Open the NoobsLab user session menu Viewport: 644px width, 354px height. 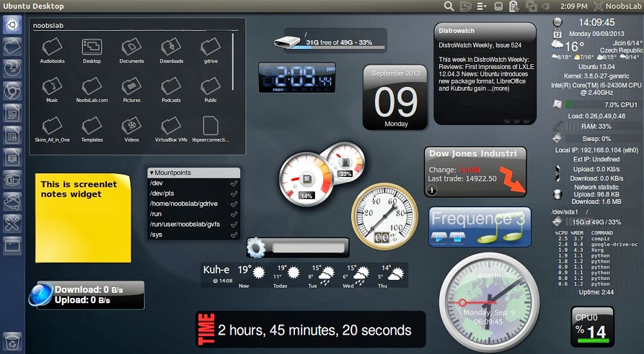(x=615, y=6)
